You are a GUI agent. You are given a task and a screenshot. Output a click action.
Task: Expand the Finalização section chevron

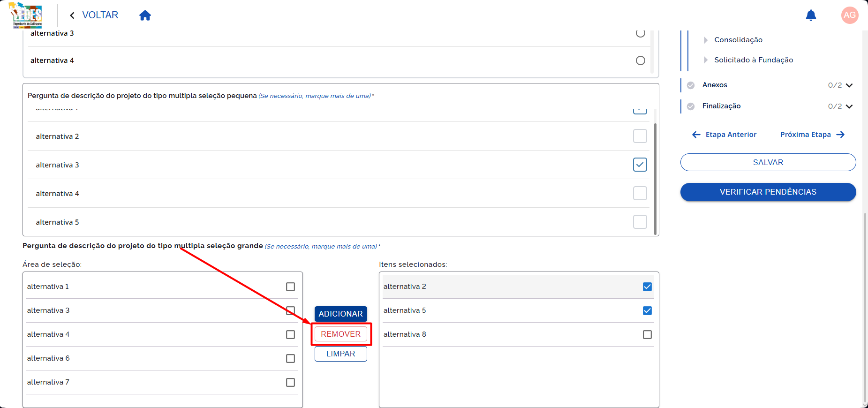(849, 106)
